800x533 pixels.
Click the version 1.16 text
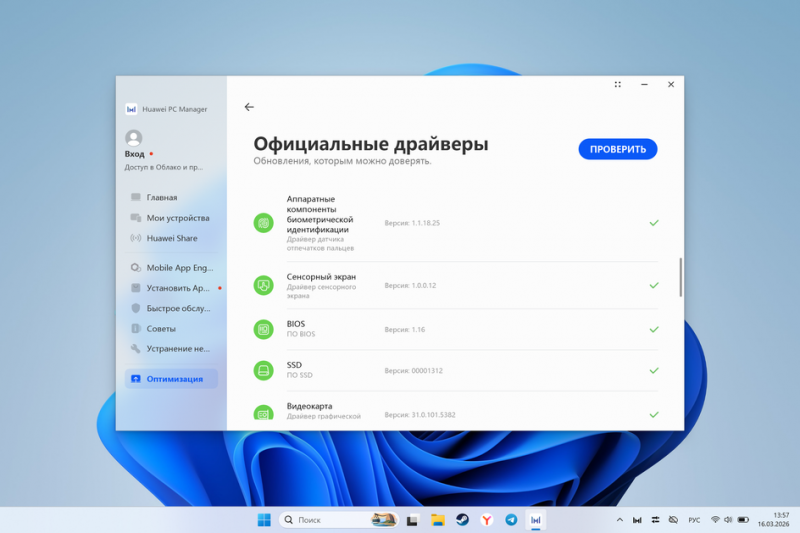tap(405, 329)
